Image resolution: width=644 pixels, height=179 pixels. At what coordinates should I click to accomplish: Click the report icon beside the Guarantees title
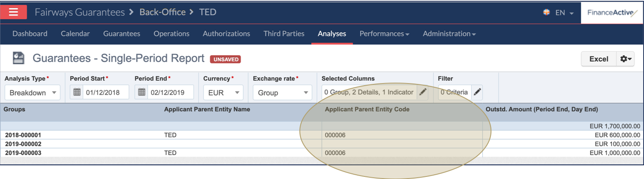tap(18, 58)
